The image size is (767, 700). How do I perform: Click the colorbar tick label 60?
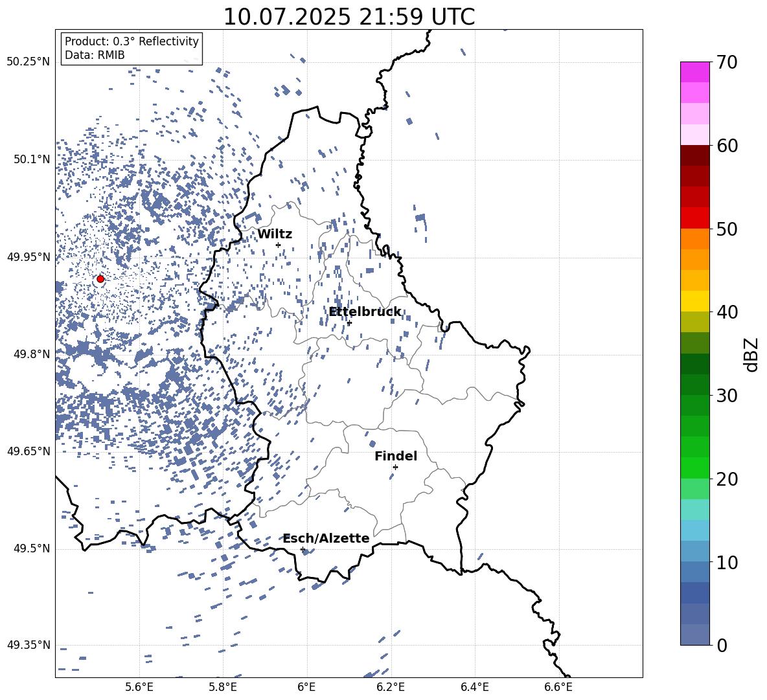(x=727, y=146)
